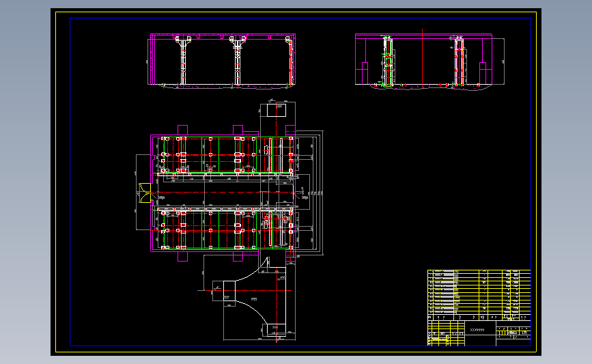
Task: Select the front elevation view with two columns
Action: (x=222, y=61)
